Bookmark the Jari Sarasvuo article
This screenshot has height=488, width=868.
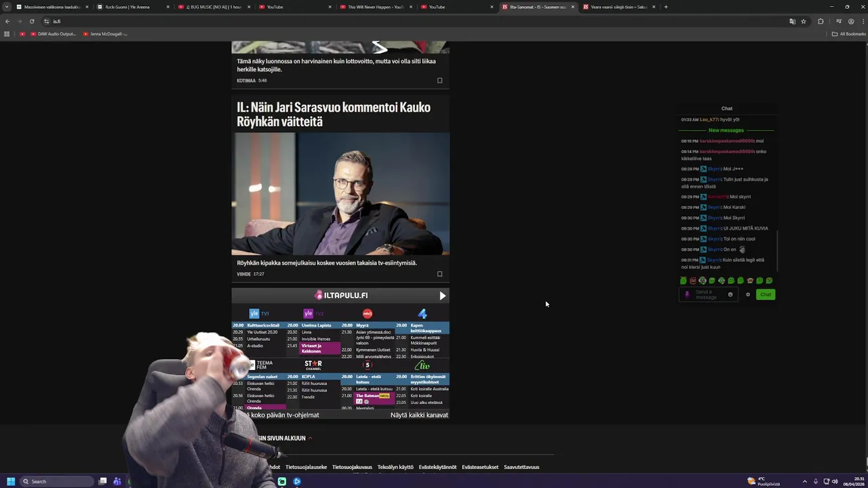click(x=439, y=274)
